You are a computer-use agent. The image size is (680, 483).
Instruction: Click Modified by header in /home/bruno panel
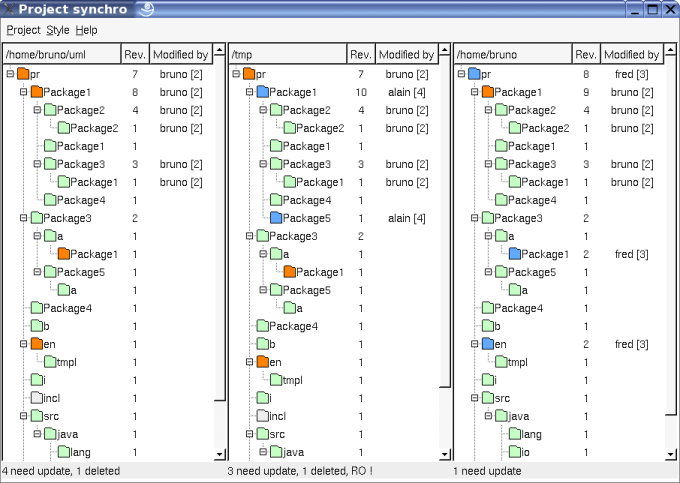(631, 54)
